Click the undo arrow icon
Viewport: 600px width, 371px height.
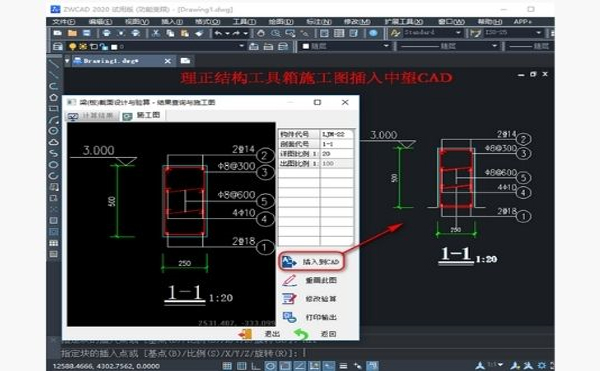pyautogui.click(x=218, y=33)
